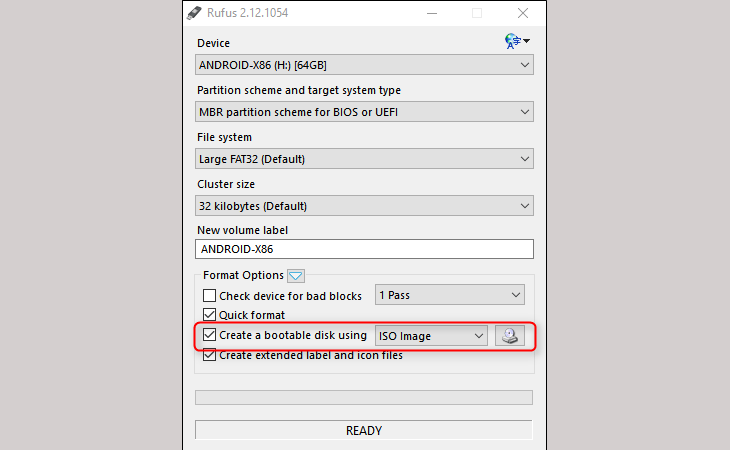Viewport: 730px width, 450px height.
Task: Expand the File system dropdown
Action: click(364, 159)
